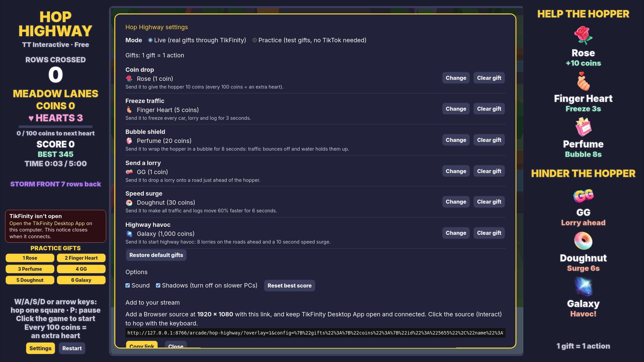Clear gift for Highway havoc
The image size is (644, 362).
coord(489,233)
